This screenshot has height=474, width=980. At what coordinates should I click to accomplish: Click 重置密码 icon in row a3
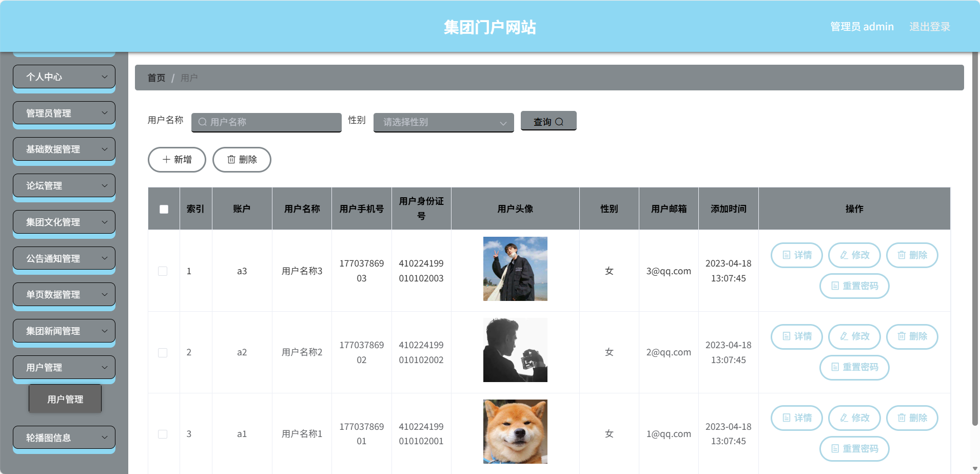tap(835, 286)
